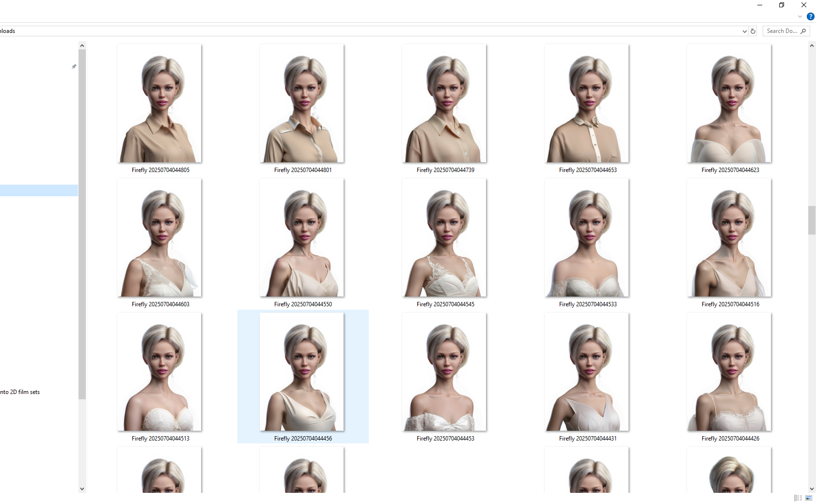816x504 pixels.
Task: Click file name text Firefly 20250704044456
Action: tap(303, 439)
